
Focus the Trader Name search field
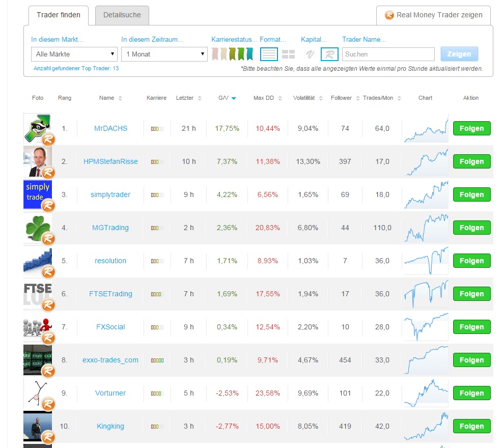pyautogui.click(x=388, y=54)
